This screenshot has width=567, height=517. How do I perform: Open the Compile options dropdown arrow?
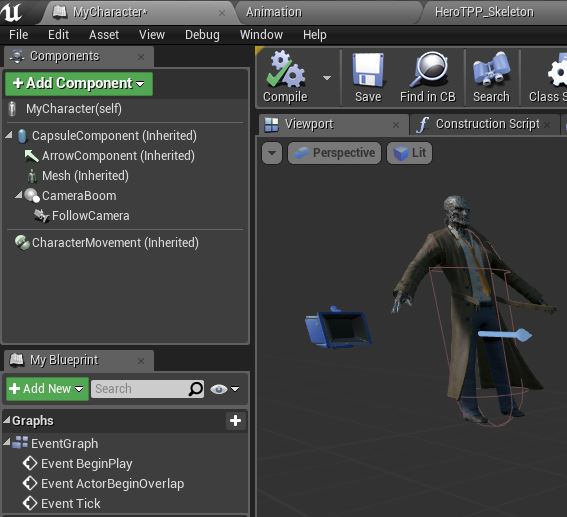pyautogui.click(x=327, y=78)
